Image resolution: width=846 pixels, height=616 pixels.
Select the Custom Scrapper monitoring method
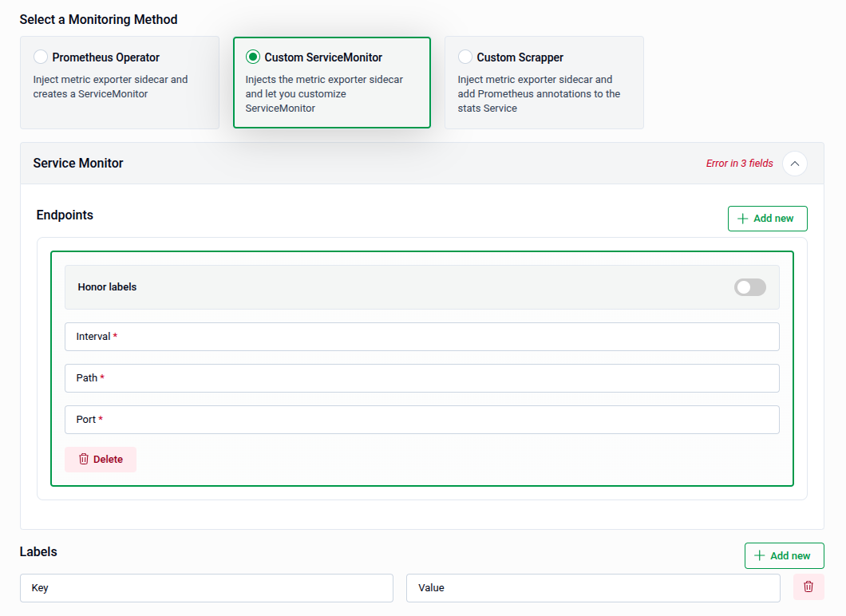click(465, 57)
